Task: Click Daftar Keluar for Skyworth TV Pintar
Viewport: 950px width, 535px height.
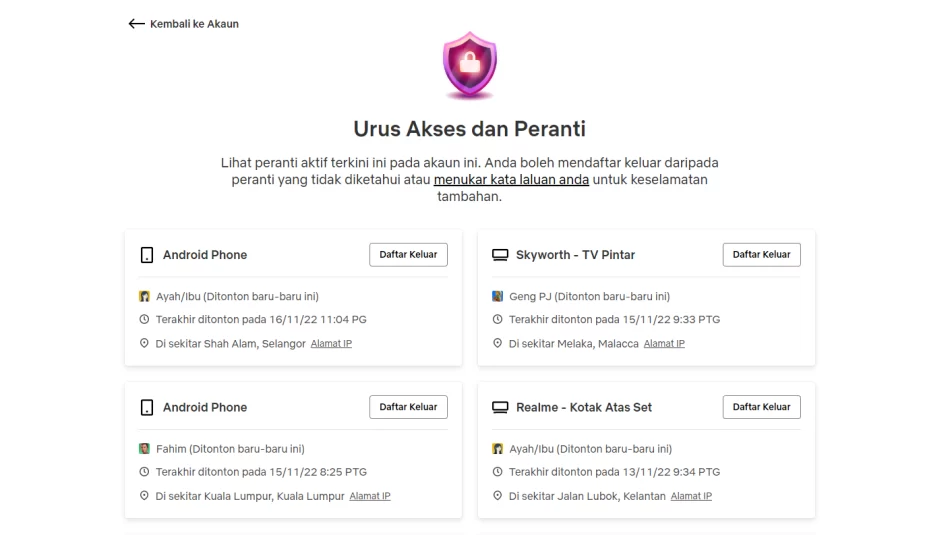Action: coord(762,254)
